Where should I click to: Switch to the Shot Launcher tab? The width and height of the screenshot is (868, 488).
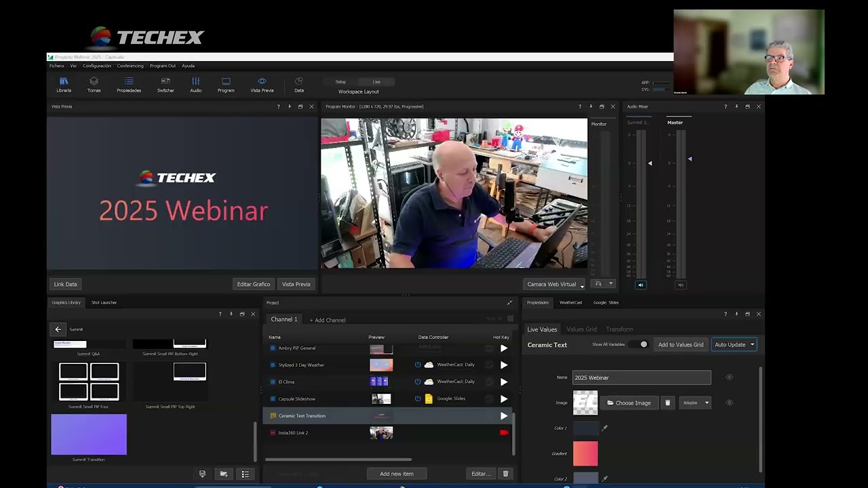click(104, 302)
